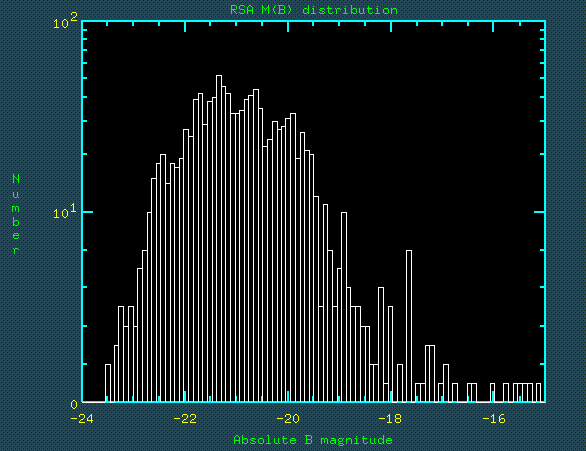Screen dimensions: 586x451
Task: Select the isolated tall bar near -17.7
Action: click(x=409, y=327)
